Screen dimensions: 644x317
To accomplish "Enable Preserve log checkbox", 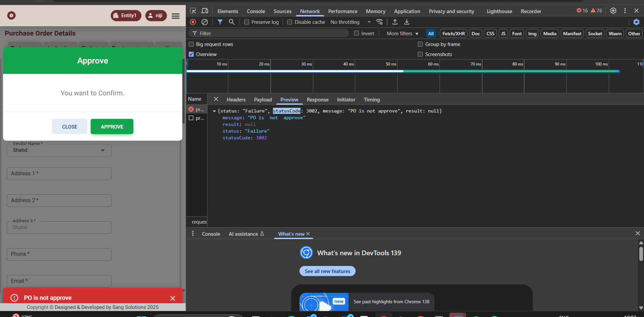I will tap(247, 22).
